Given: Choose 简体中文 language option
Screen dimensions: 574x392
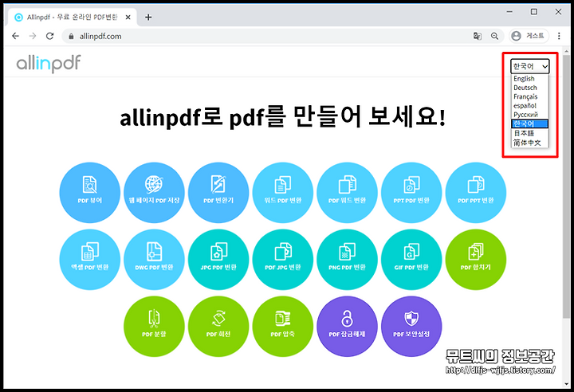Looking at the screenshot, I should click(x=529, y=143).
